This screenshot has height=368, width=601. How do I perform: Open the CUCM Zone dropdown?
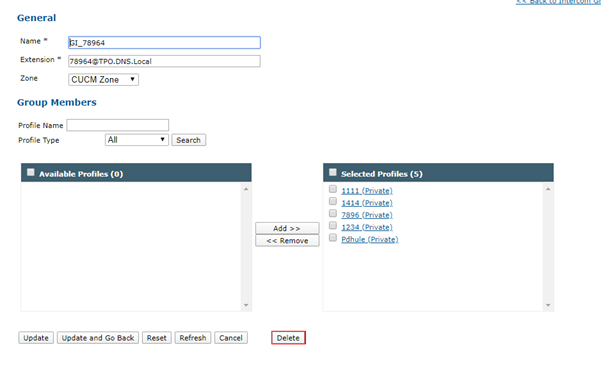coord(103,80)
